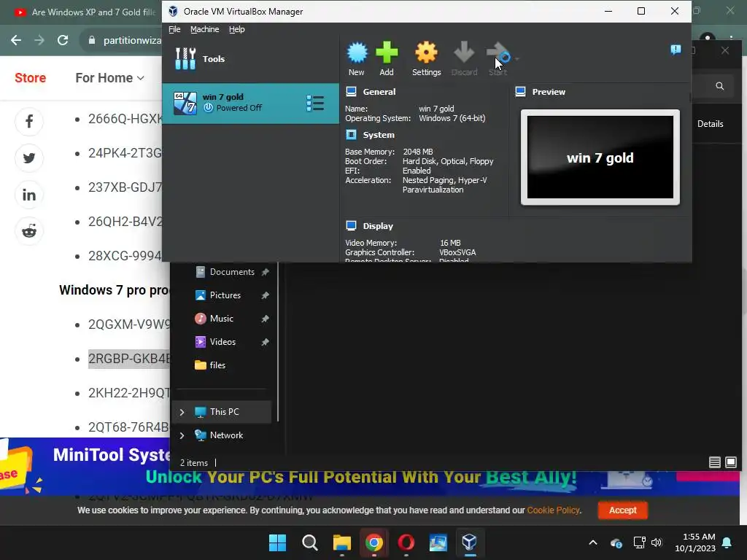Open the File menu in VirtualBox
Viewport: 747px width, 560px height.
pyautogui.click(x=174, y=29)
